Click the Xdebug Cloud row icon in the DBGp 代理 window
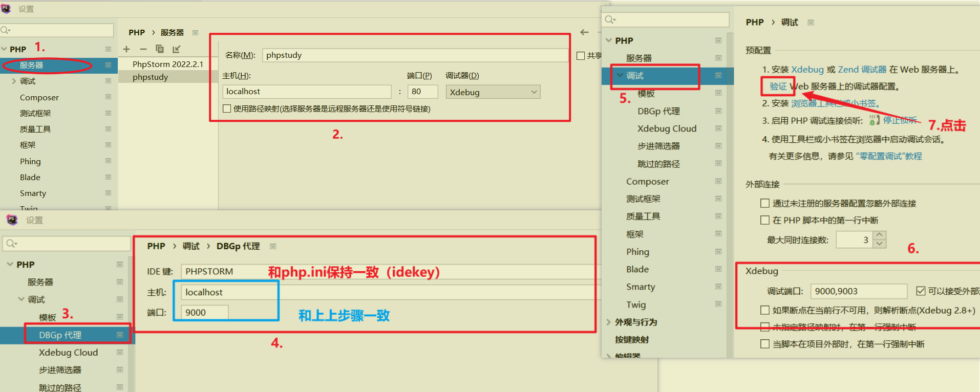This screenshot has height=392, width=980. (120, 352)
